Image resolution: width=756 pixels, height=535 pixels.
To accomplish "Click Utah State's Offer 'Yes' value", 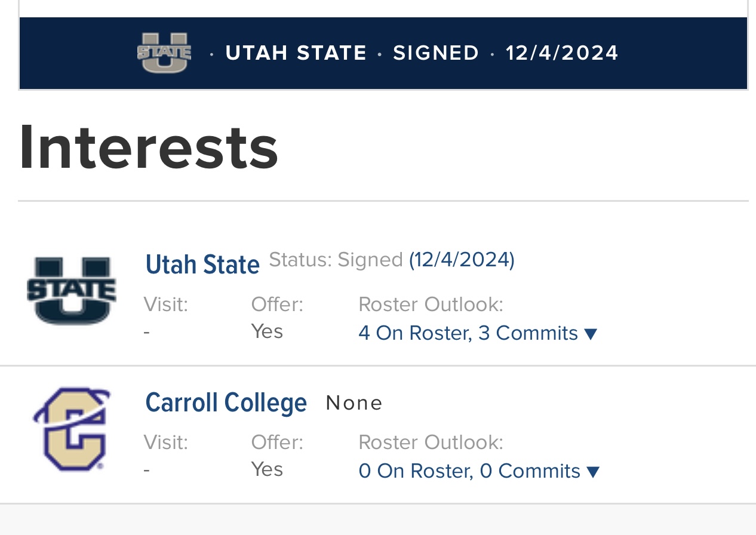I will [x=267, y=331].
